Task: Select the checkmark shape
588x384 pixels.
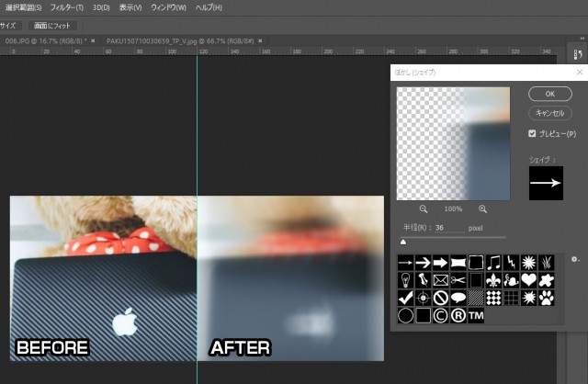Action: coord(405,298)
